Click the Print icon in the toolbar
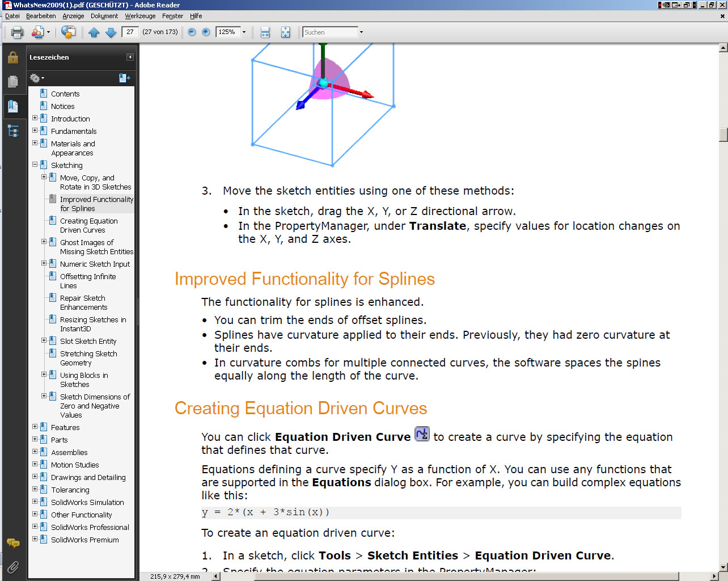This screenshot has width=728, height=581. pyautogui.click(x=18, y=32)
